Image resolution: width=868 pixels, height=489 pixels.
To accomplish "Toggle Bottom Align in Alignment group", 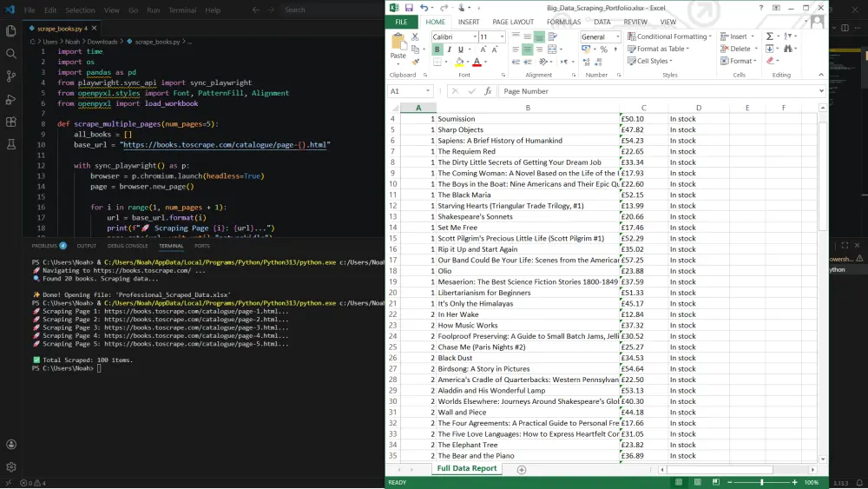I will [x=539, y=36].
